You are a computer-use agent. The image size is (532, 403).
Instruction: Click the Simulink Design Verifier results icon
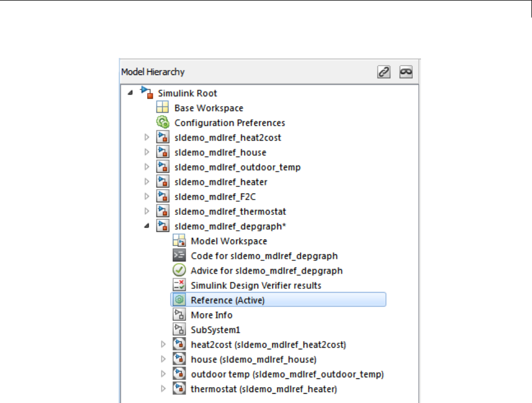click(179, 285)
